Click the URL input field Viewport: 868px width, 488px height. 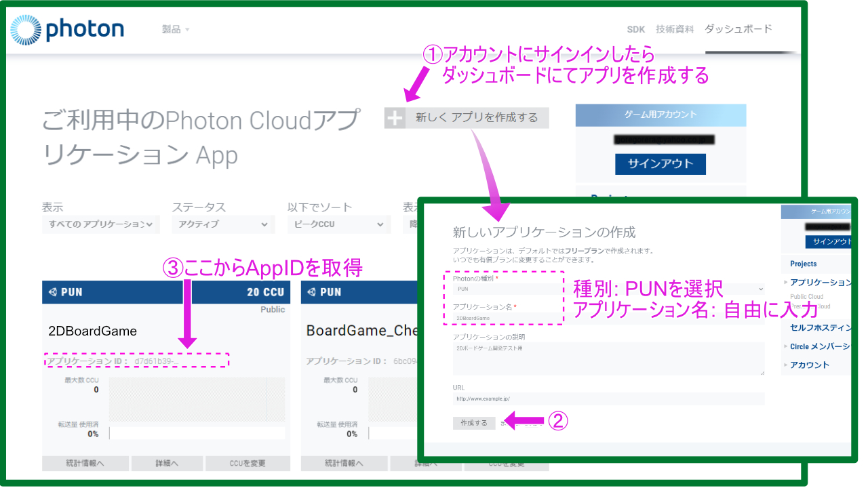point(609,399)
